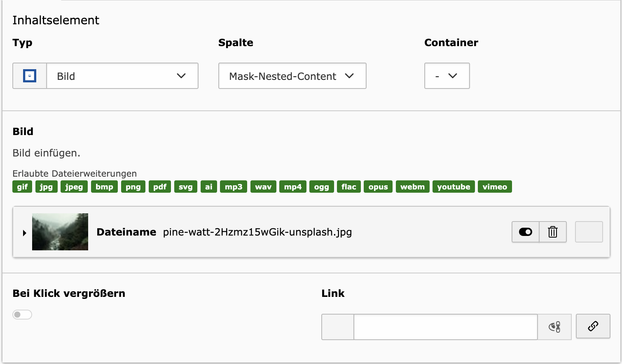Image resolution: width=622 pixels, height=364 pixels.
Task: Click the Bild content type icon
Action: tap(30, 76)
